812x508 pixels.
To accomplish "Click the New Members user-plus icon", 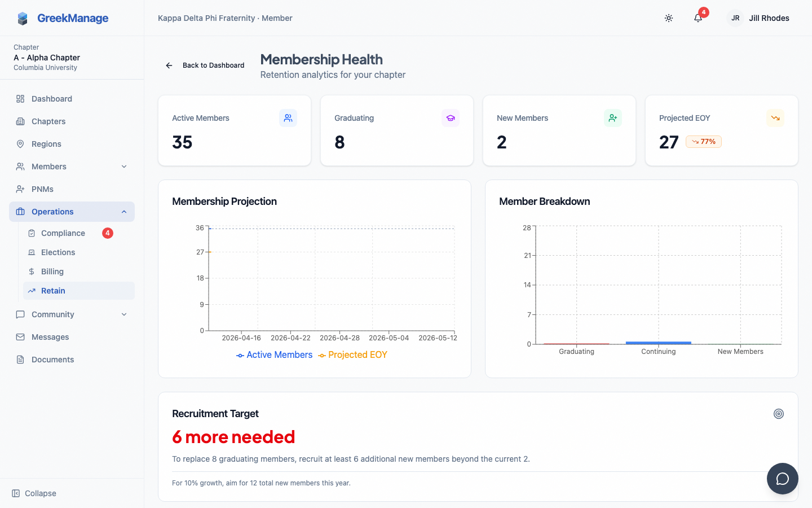I will [x=613, y=118].
